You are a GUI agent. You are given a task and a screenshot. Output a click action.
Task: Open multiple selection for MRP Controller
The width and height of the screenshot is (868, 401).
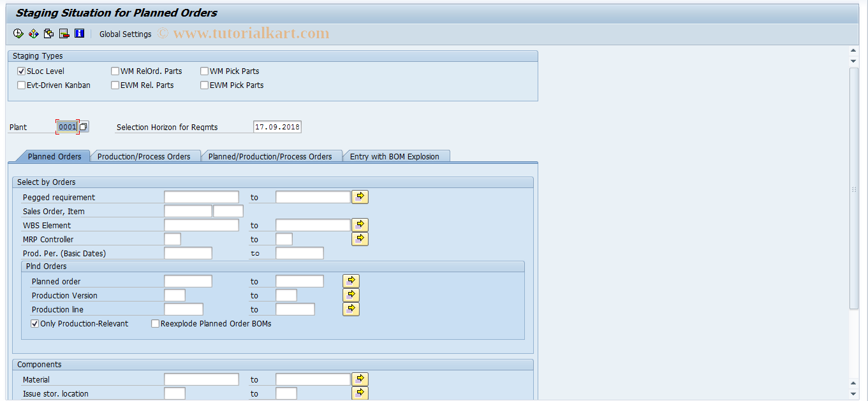(360, 239)
